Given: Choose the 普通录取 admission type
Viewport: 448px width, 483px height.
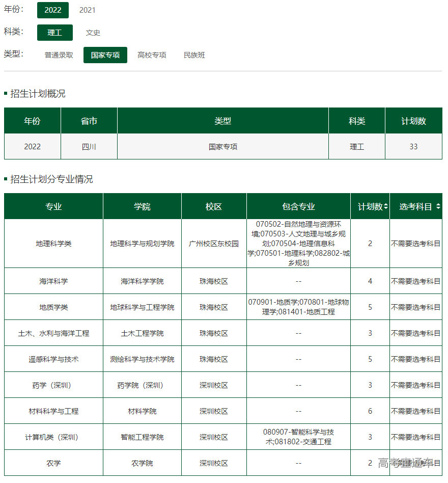Looking at the screenshot, I should coord(58,55).
